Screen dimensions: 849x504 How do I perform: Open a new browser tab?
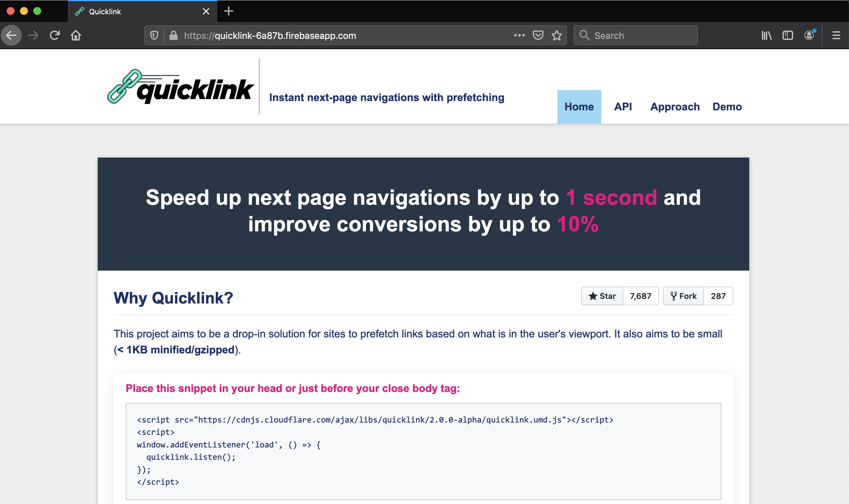(x=229, y=11)
